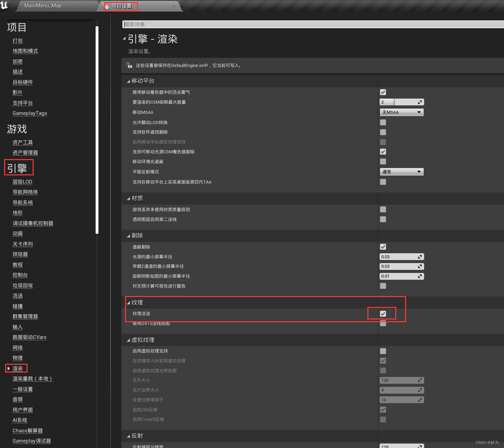Switch to the MainMenu_Map tab
Image resolution: width=504 pixels, height=448 pixels.
click(x=43, y=6)
